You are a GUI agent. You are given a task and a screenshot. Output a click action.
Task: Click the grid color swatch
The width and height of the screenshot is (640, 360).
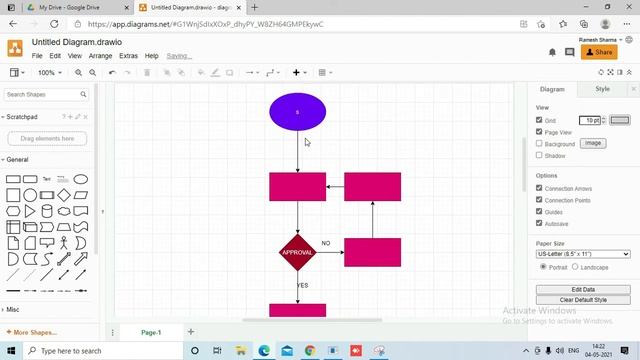click(620, 120)
